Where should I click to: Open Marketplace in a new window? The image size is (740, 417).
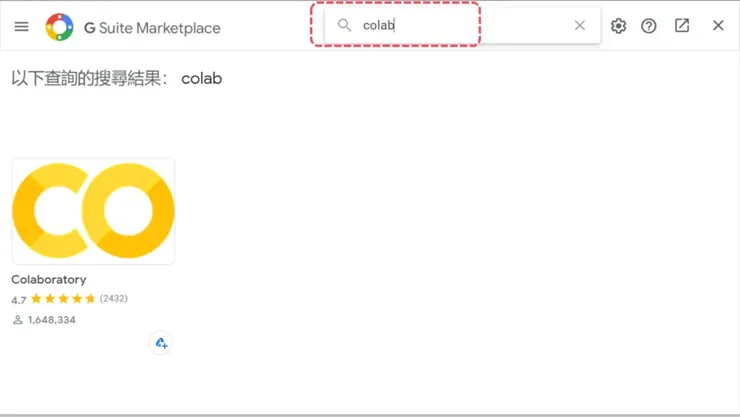[682, 26]
